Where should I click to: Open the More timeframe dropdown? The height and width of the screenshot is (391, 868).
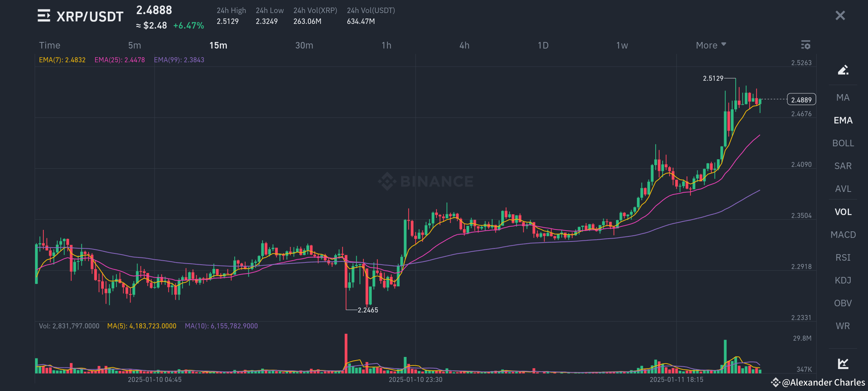pos(710,45)
